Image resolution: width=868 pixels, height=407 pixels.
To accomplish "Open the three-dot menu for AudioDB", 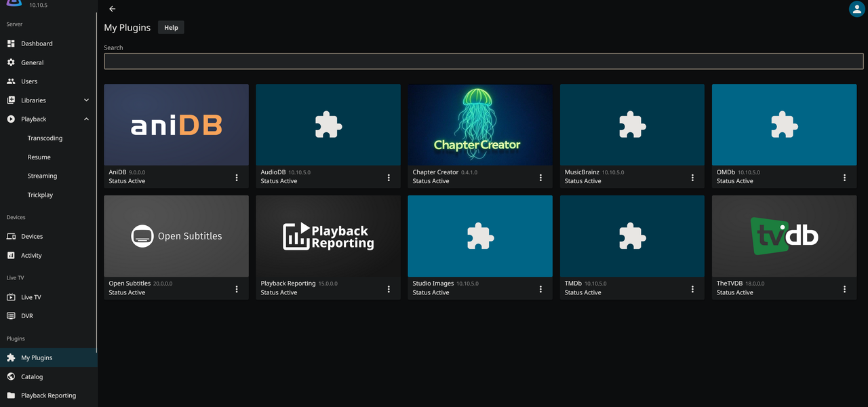I will point(389,178).
